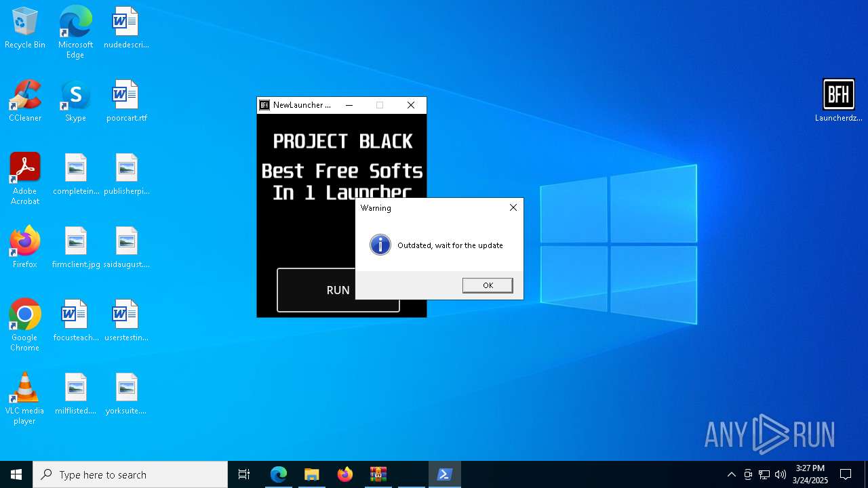The height and width of the screenshot is (488, 868).
Task: Select the Launcherdz... BFH desktop icon
Action: [x=839, y=100]
